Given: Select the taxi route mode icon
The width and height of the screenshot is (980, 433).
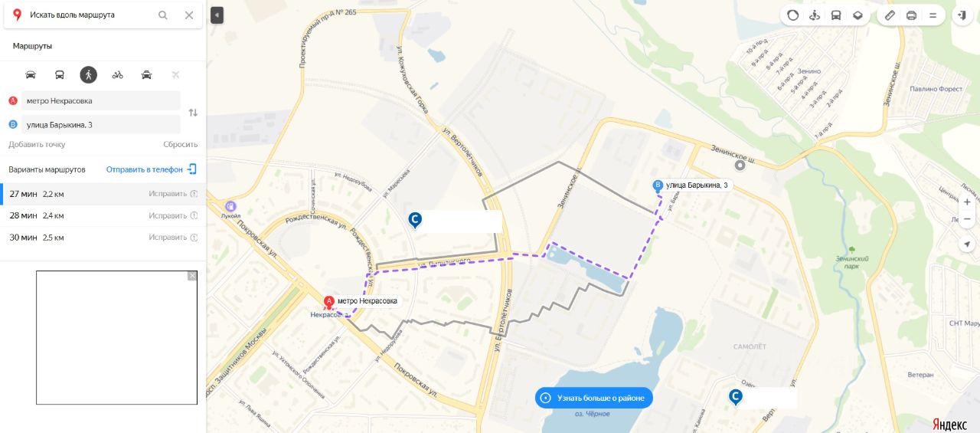Looking at the screenshot, I should coord(146,74).
